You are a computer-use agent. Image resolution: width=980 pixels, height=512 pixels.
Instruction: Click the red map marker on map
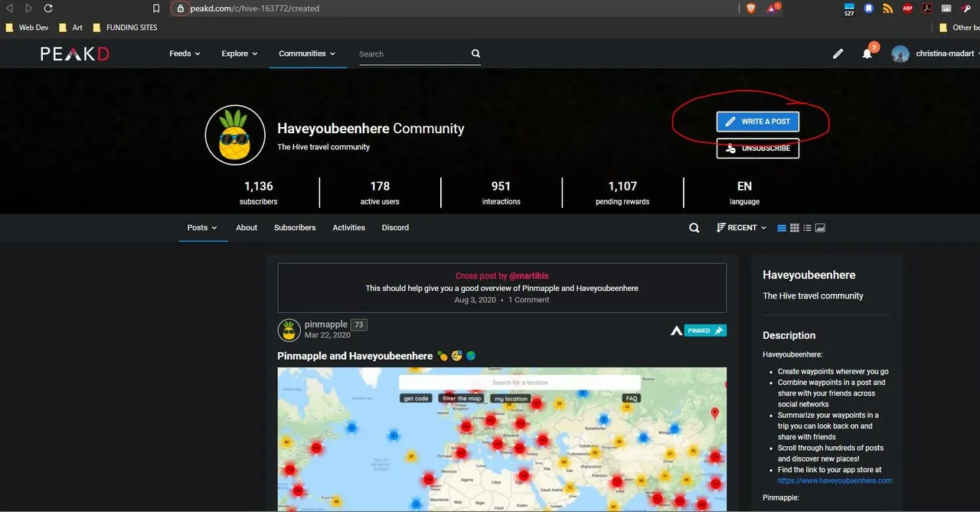715,414
